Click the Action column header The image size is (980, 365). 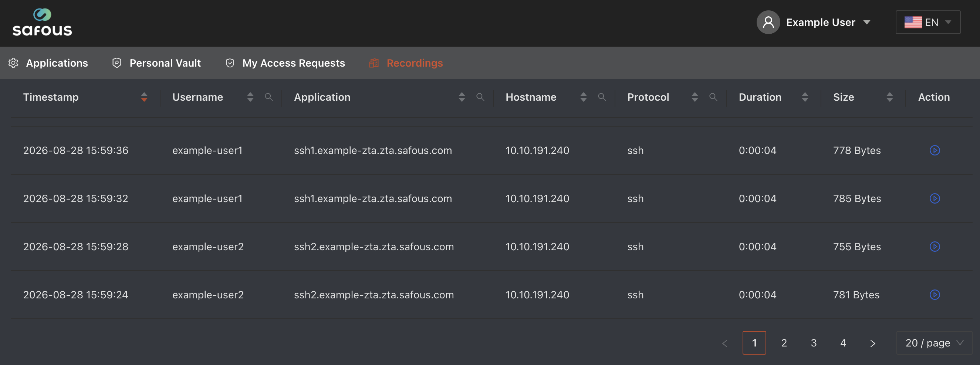click(933, 97)
